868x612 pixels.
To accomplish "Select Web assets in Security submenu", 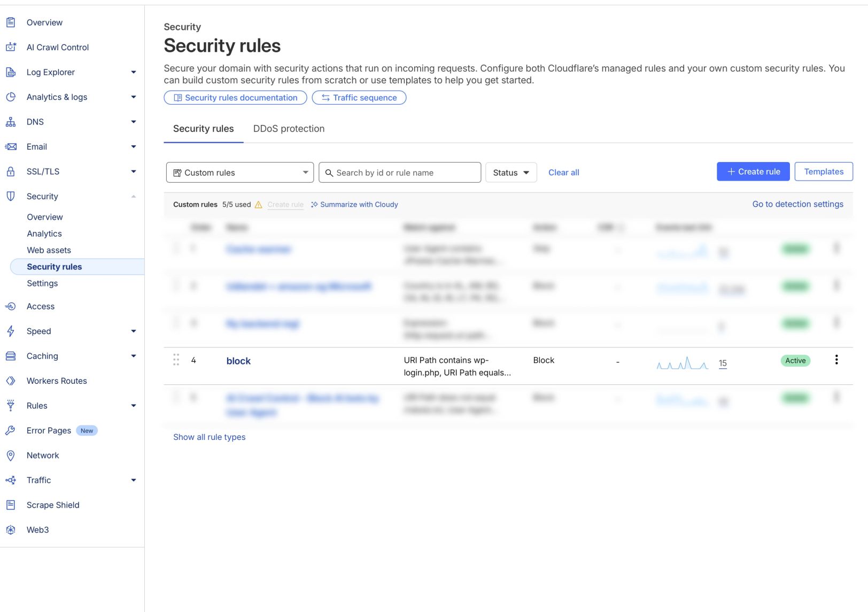I will [x=49, y=250].
